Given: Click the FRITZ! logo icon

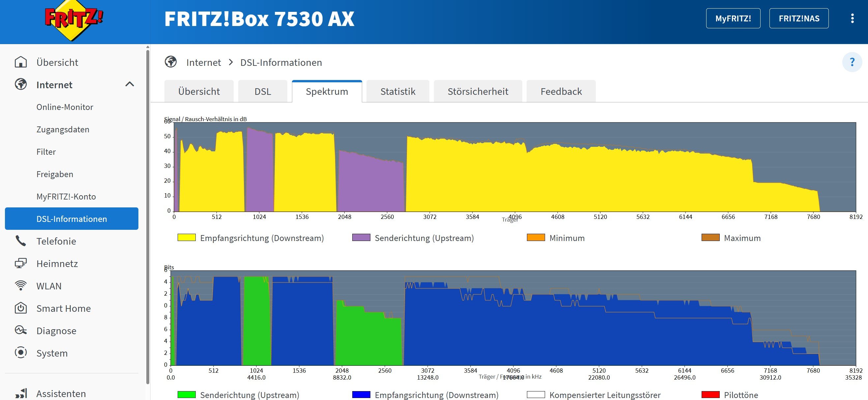Looking at the screenshot, I should click(x=74, y=20).
